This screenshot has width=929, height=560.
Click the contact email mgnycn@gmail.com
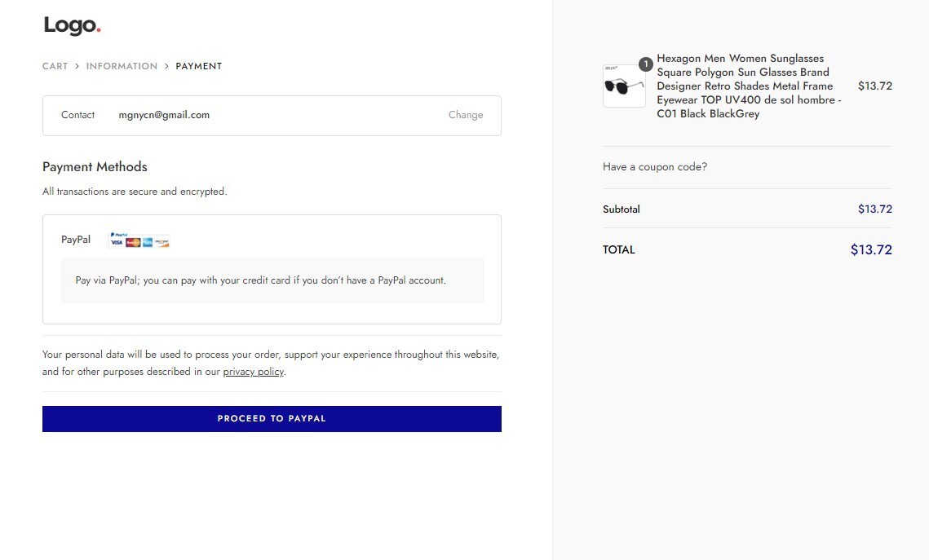(164, 115)
